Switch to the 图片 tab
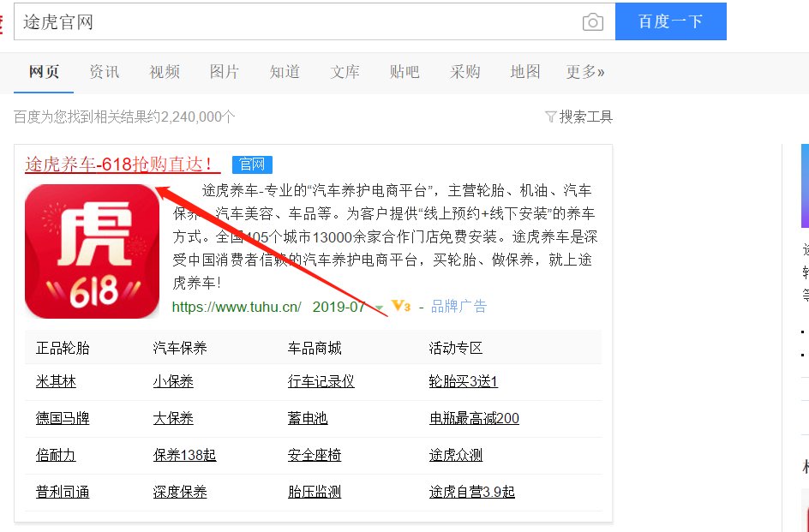 [225, 72]
